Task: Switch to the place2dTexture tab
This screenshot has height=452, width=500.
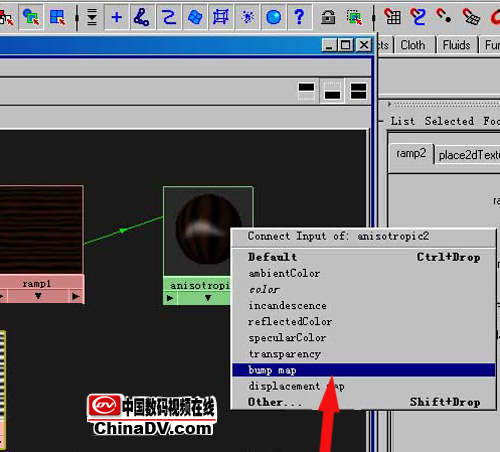Action: pos(468,155)
